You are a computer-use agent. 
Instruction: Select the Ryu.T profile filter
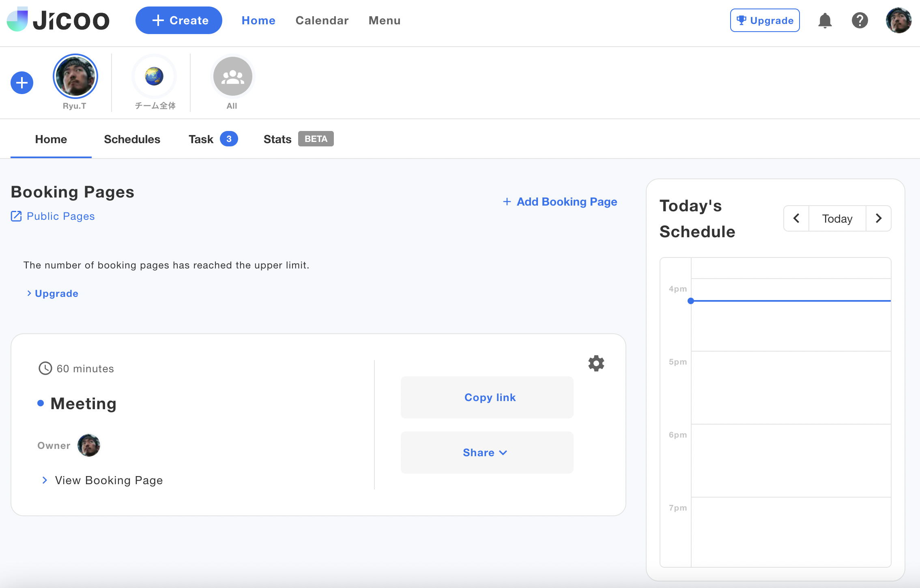75,76
